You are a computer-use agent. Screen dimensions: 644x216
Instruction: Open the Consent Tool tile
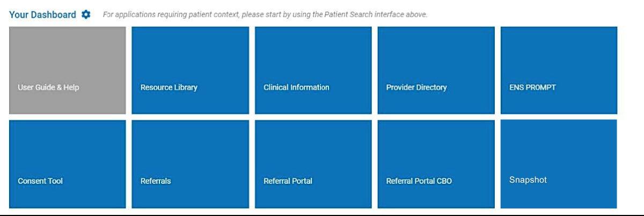68,164
